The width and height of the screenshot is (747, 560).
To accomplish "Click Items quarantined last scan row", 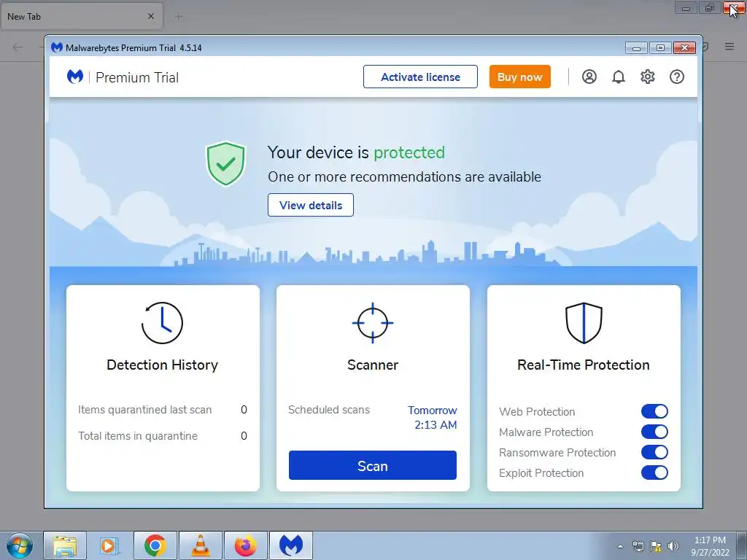I will 163,410.
